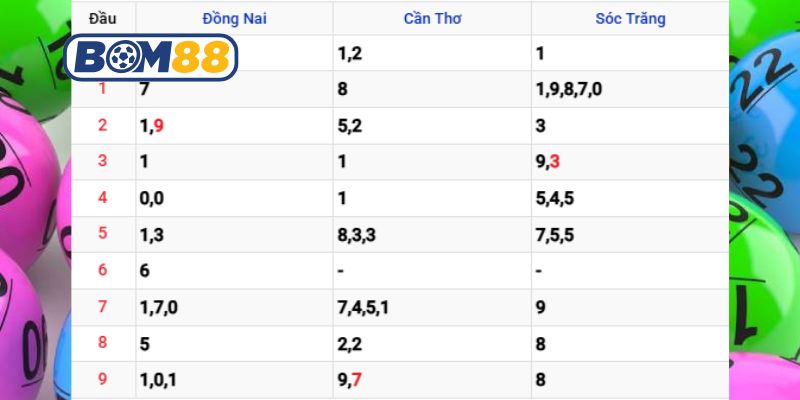
Task: Select the Đồng Nai cell showing 0,0
Action: coord(152,199)
